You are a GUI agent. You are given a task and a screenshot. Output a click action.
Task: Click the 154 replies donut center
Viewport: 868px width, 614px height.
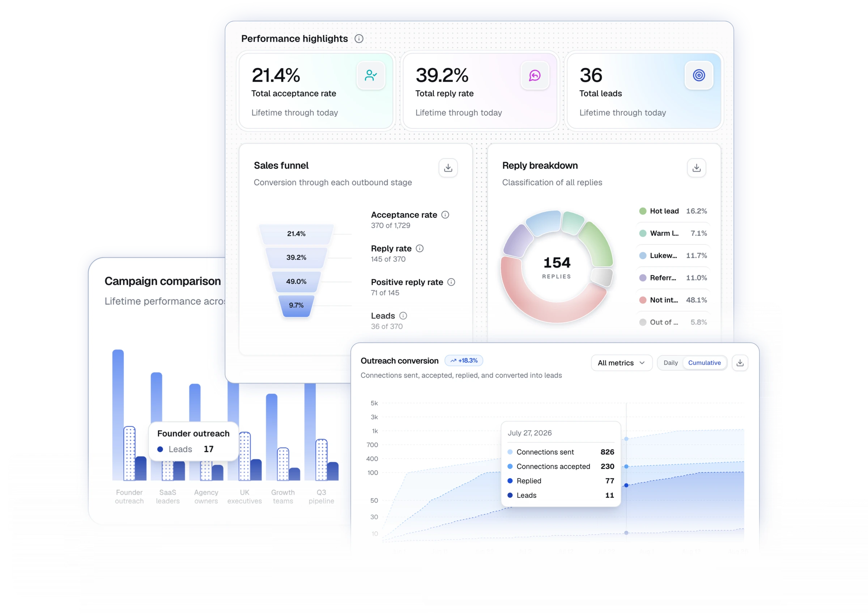pos(557,267)
